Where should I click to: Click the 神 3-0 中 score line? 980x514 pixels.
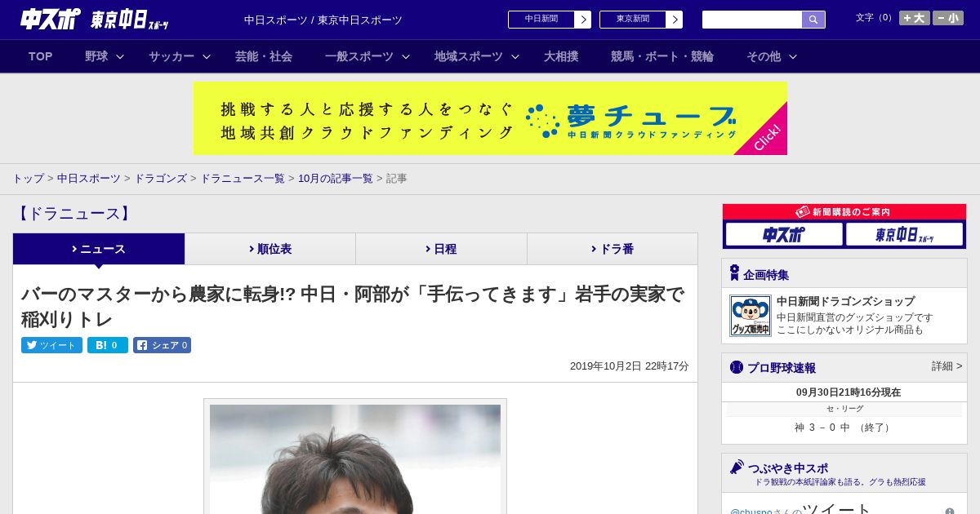[844, 428]
